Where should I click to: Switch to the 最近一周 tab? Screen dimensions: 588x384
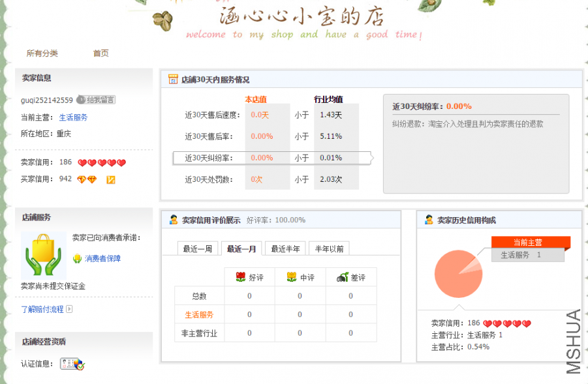(x=198, y=248)
